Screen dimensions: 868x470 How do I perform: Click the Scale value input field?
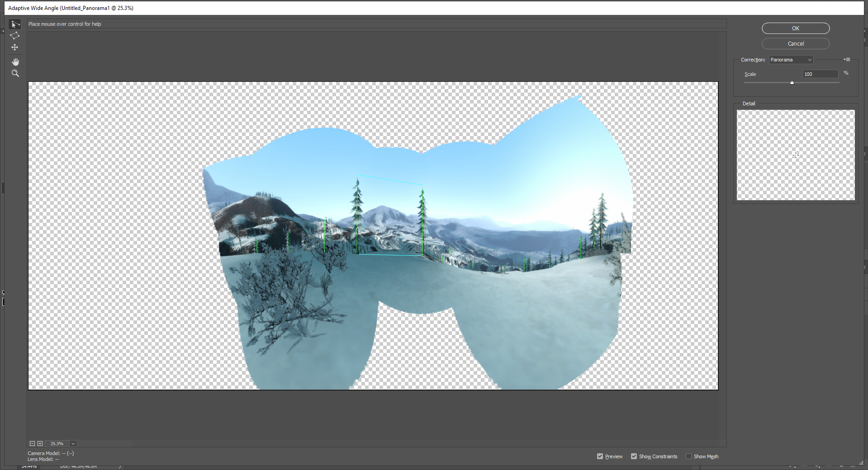pos(820,74)
